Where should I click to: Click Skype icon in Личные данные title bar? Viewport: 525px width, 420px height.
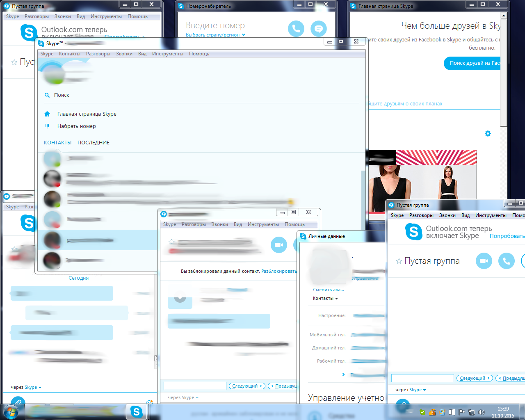coord(303,236)
